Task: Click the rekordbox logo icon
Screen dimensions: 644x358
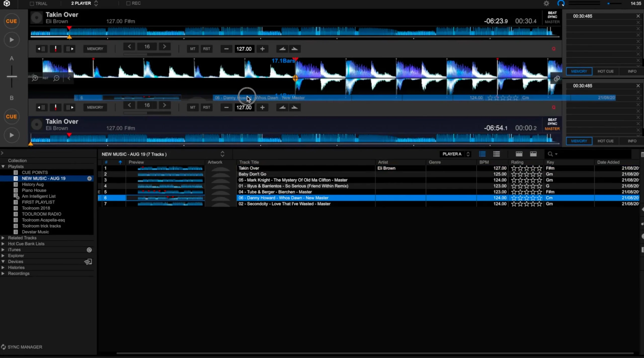Action: point(7,4)
